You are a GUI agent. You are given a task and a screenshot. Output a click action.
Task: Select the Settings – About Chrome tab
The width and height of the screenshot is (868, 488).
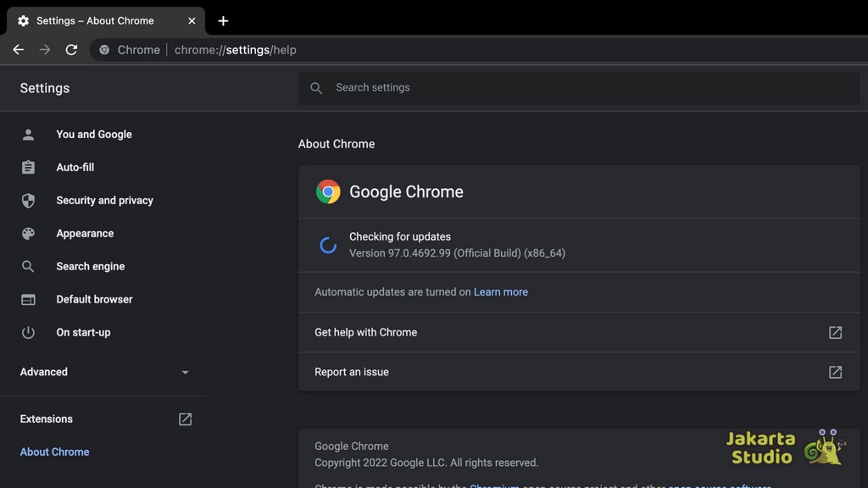(x=106, y=21)
